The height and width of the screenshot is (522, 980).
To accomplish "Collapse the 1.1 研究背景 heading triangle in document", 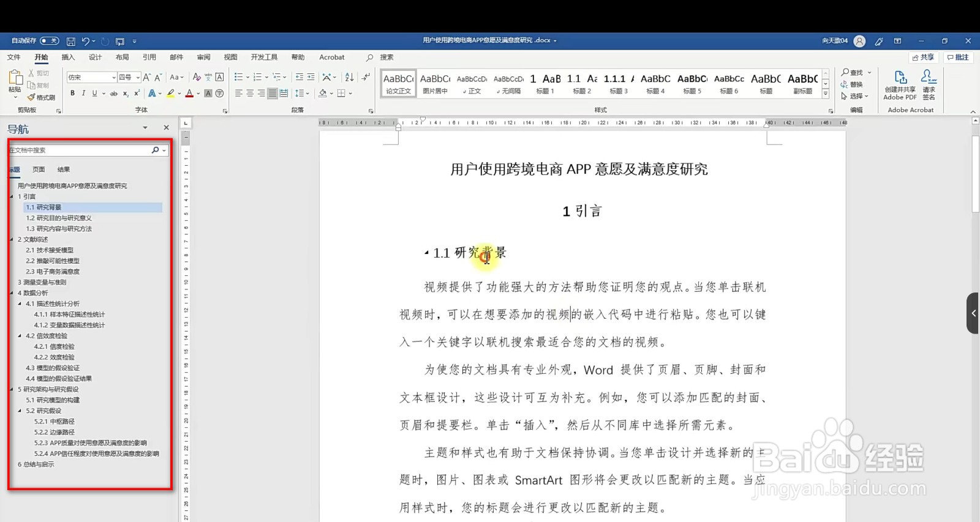I will [426, 252].
